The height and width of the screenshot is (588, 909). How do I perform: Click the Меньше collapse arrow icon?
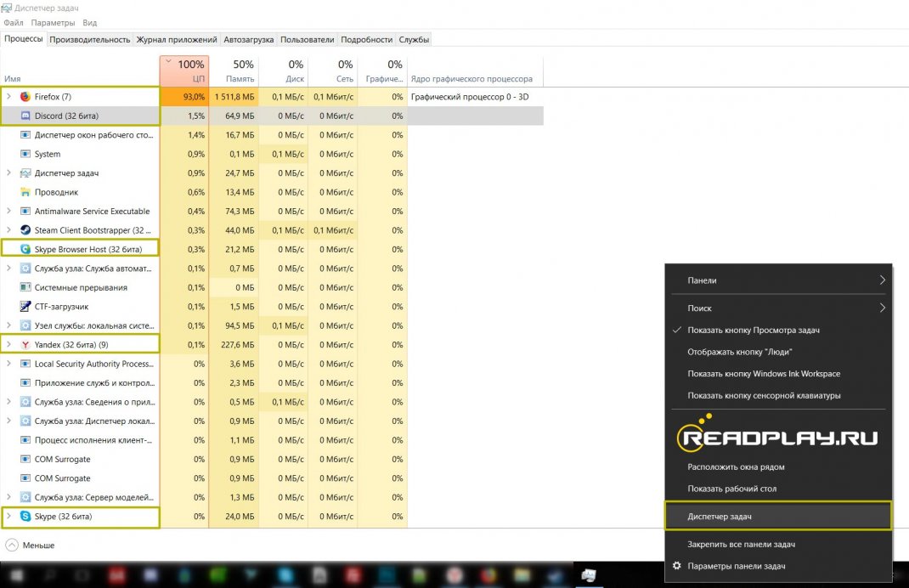[12, 545]
